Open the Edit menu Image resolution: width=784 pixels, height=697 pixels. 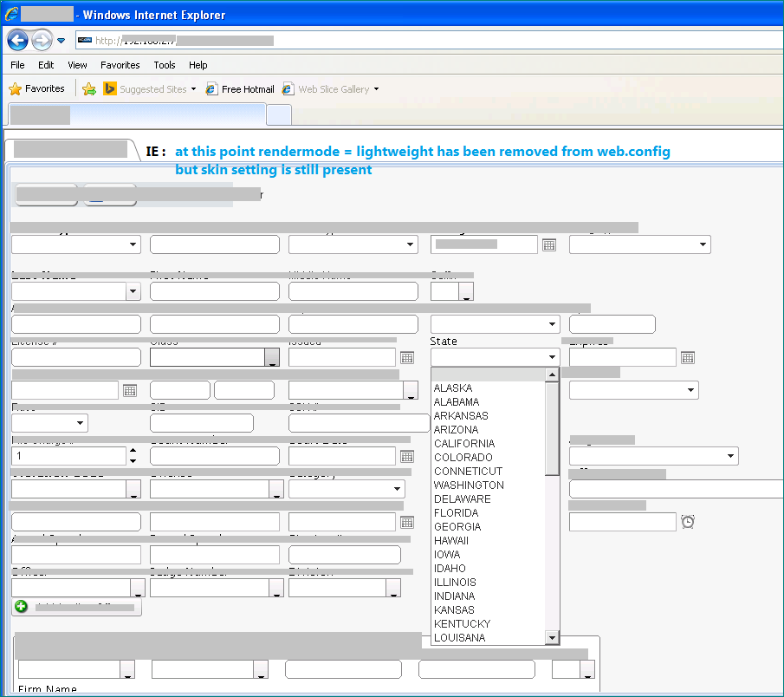tap(46, 65)
